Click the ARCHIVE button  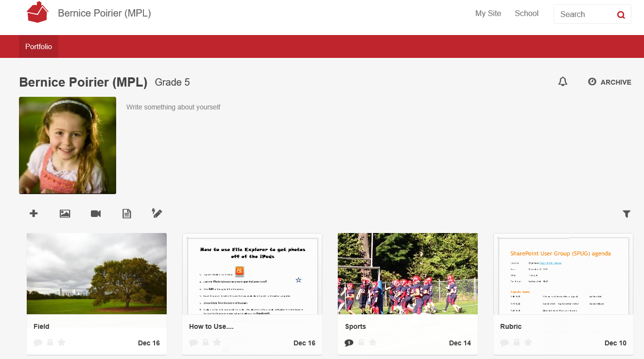click(x=609, y=82)
